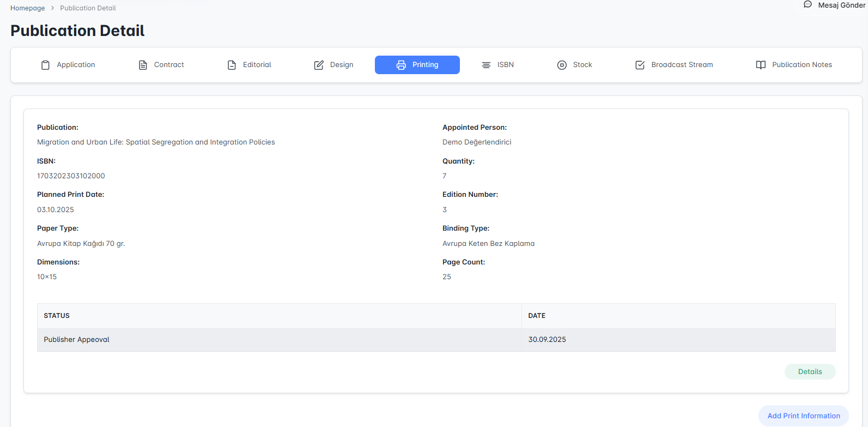Click the lines icon beside ISBN
Viewport: 868px width, 427px height.
486,65
